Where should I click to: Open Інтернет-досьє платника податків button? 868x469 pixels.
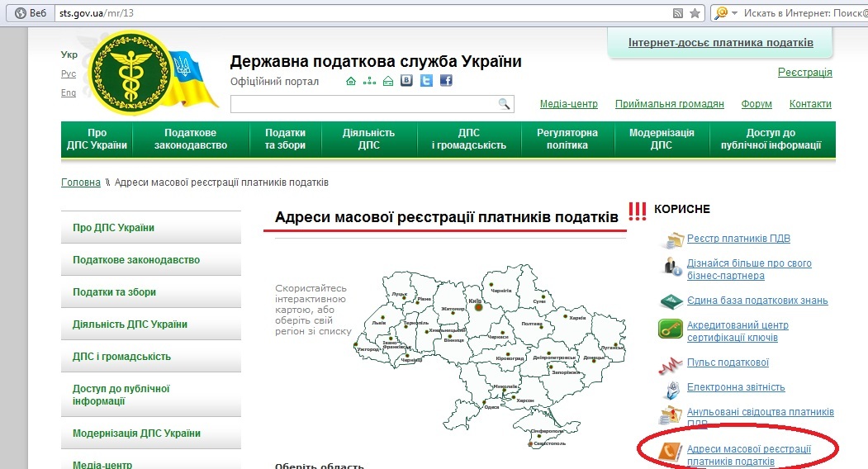coord(720,43)
